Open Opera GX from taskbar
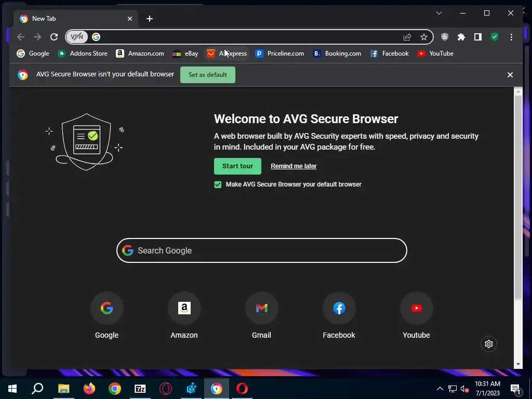This screenshot has width=532, height=399. (166, 389)
